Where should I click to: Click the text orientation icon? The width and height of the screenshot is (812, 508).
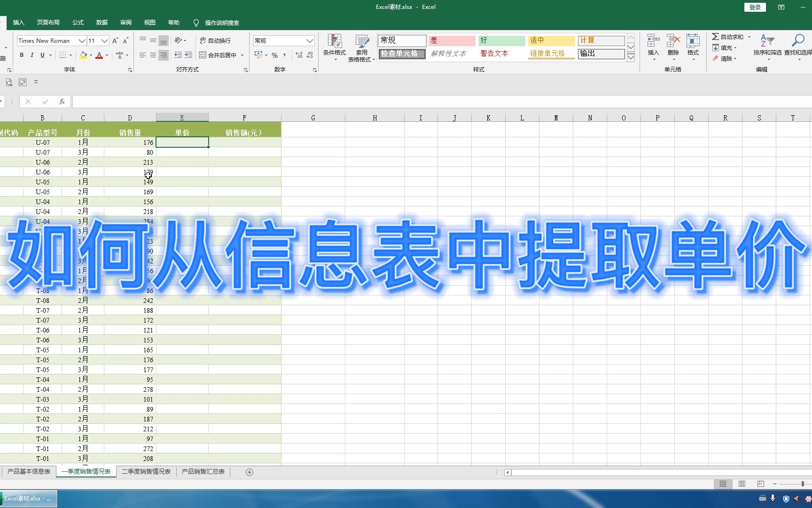[179, 40]
